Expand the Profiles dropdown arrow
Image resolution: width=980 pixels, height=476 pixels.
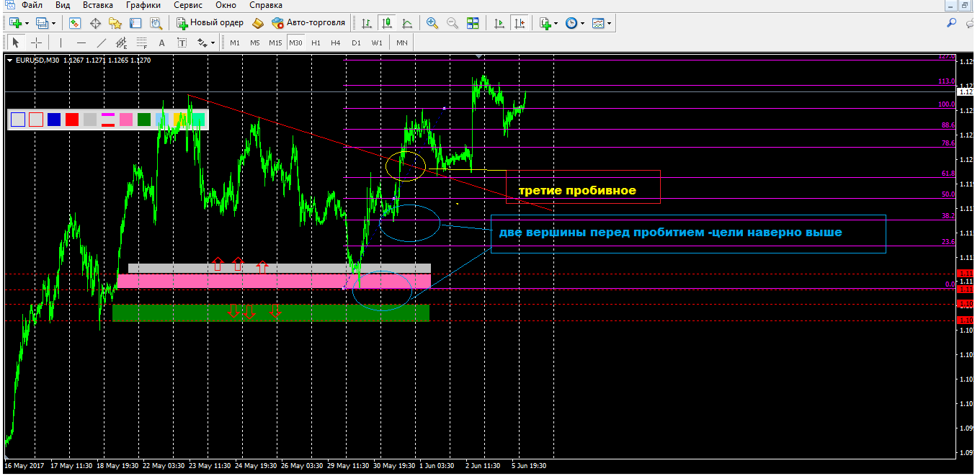click(53, 23)
